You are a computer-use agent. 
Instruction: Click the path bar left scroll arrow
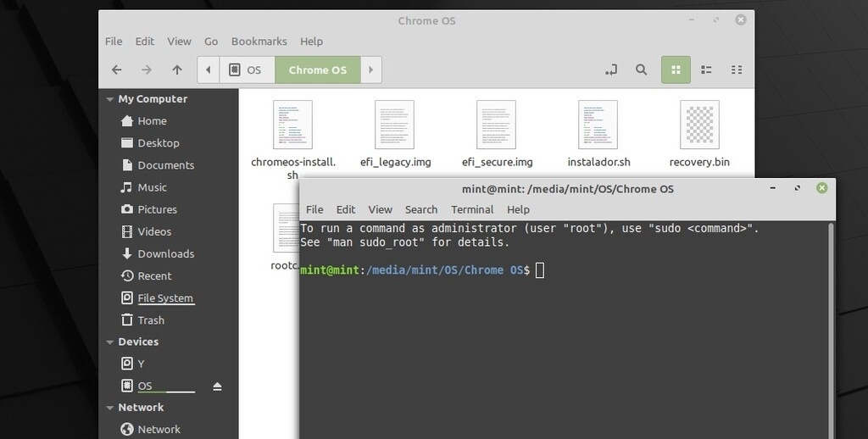coord(209,69)
